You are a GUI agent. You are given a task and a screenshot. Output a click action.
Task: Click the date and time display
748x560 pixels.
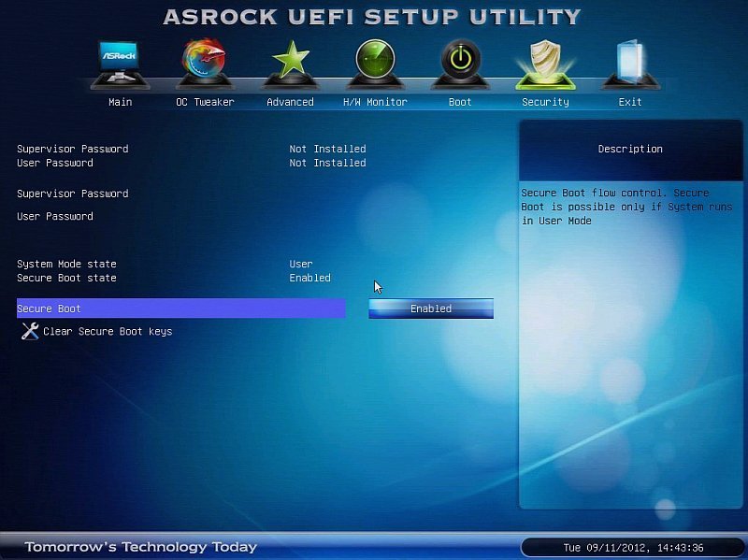633,548
